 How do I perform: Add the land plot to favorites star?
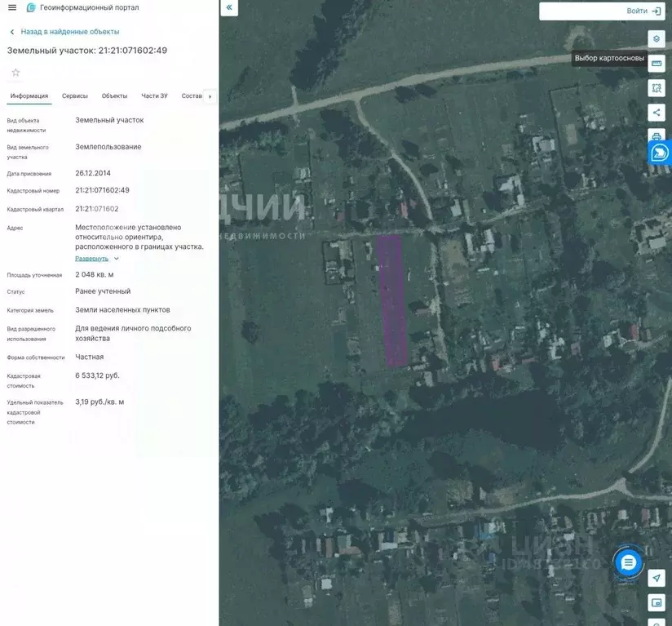click(x=15, y=73)
